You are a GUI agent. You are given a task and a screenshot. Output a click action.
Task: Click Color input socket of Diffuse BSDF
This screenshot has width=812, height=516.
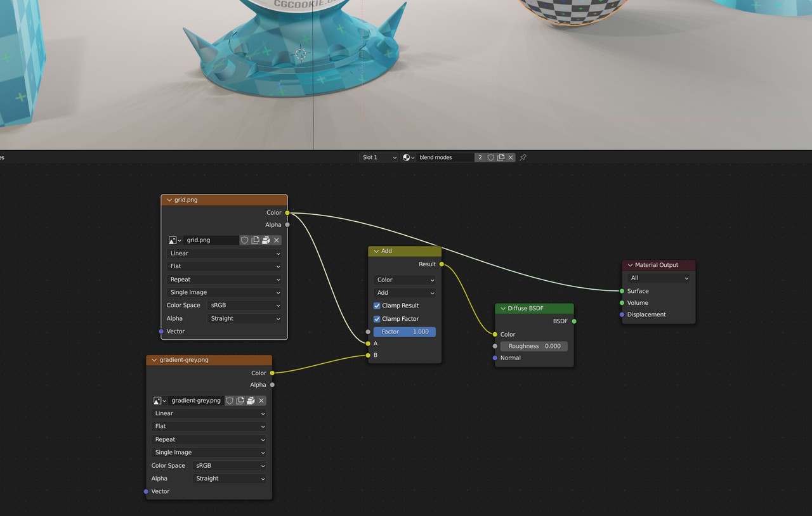[495, 334]
